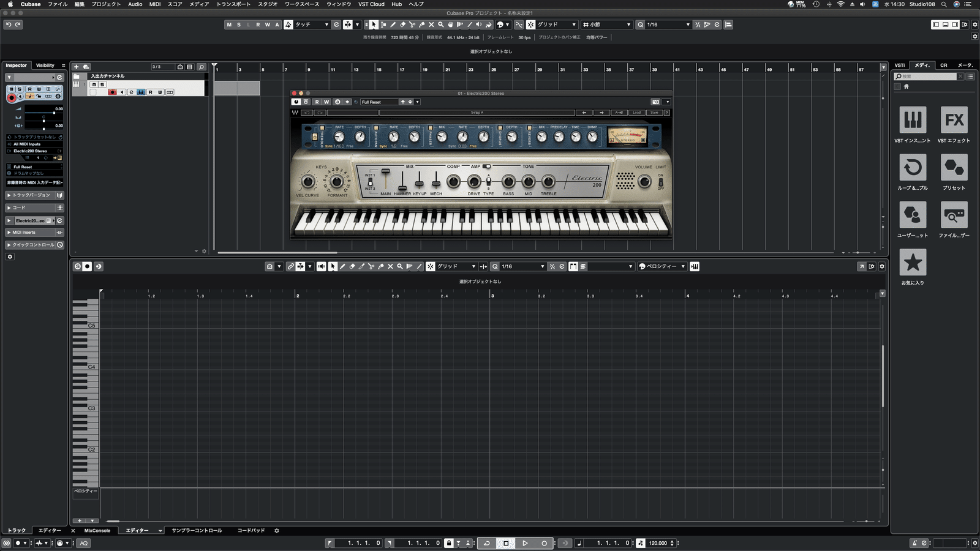Toggle Mute M on the instrument track row

(94, 84)
